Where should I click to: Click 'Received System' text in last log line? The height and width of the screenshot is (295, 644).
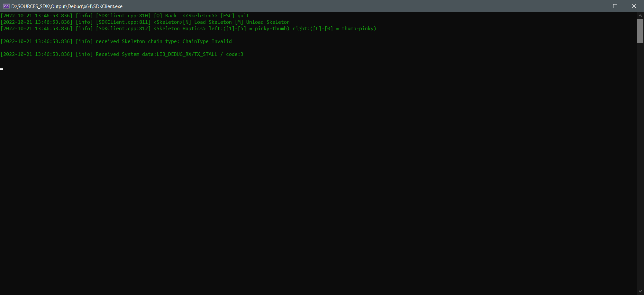[117, 54]
